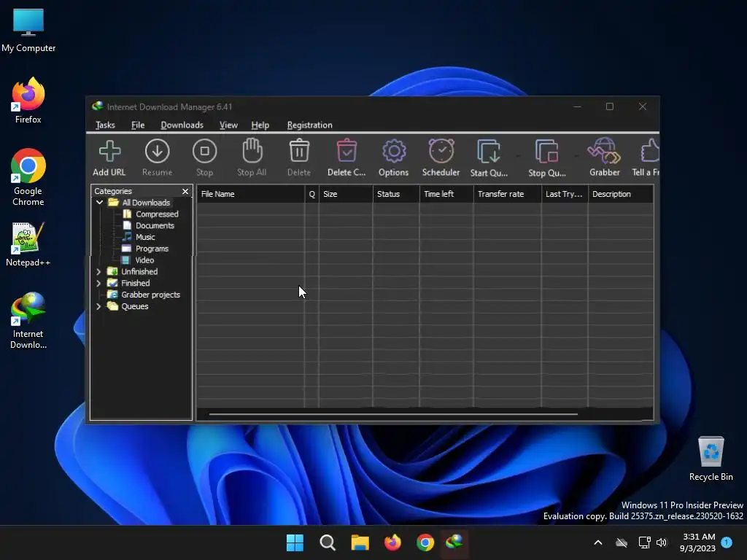The height and width of the screenshot is (560, 747).
Task: Open the File menu
Action: click(x=138, y=125)
